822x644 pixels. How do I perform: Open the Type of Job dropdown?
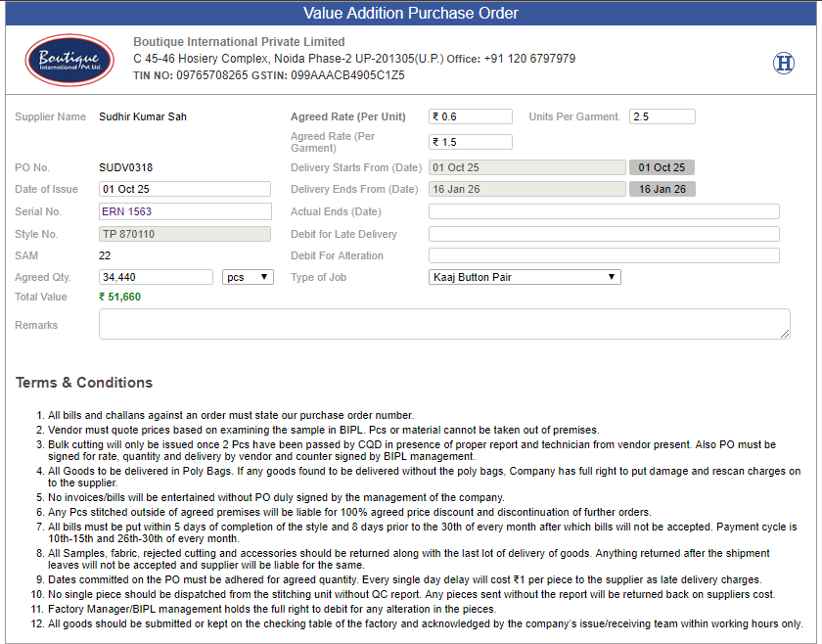525,277
